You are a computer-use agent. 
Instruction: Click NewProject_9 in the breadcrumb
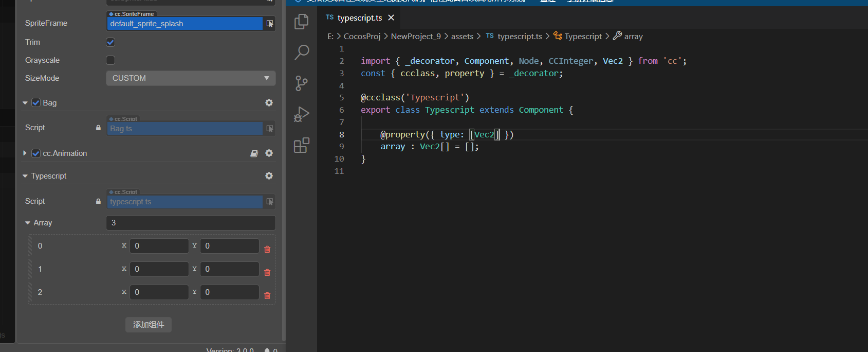(x=416, y=37)
